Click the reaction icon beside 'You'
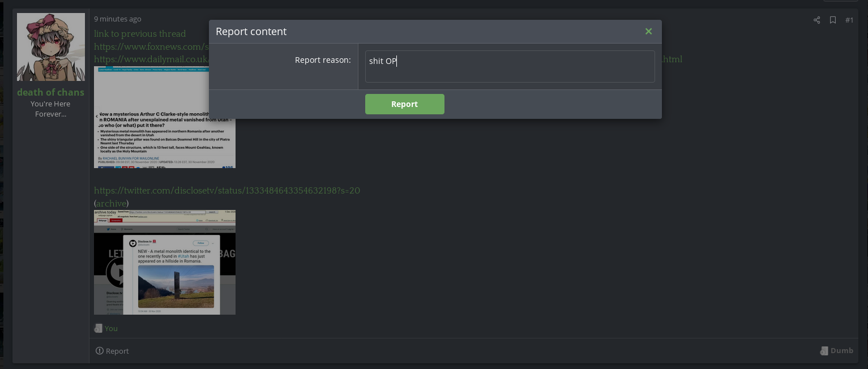The width and height of the screenshot is (868, 369). (98, 328)
